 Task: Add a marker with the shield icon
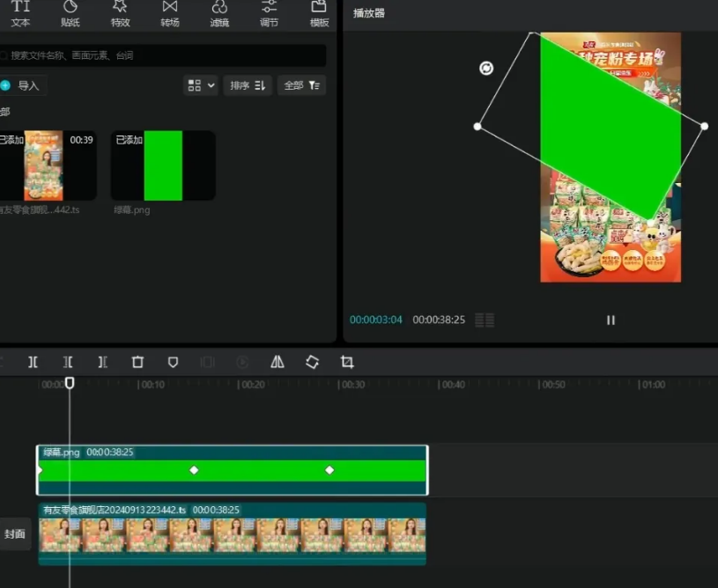(173, 363)
